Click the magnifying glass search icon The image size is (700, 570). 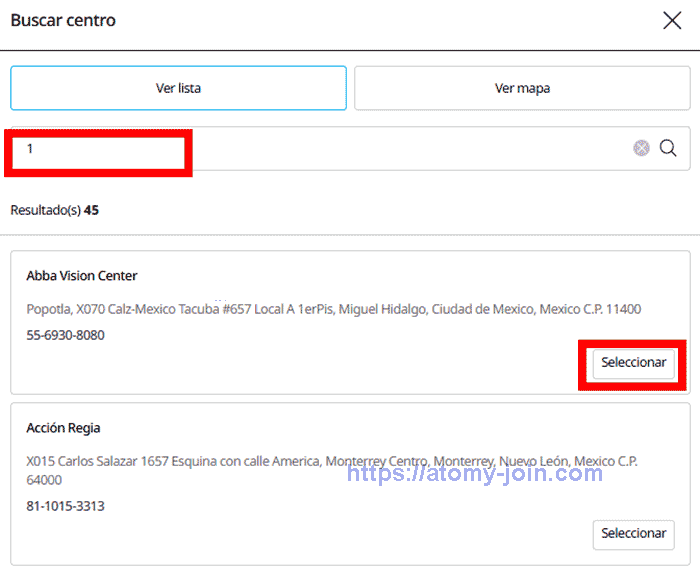pos(668,148)
